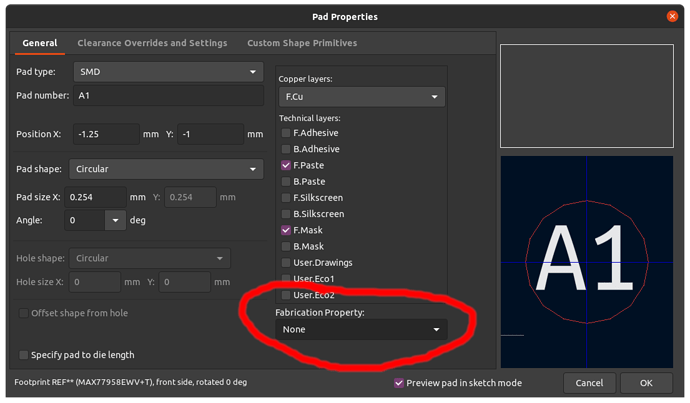Viewport: 690px width, 403px height.
Task: Click the Pad number field
Action: tap(169, 95)
